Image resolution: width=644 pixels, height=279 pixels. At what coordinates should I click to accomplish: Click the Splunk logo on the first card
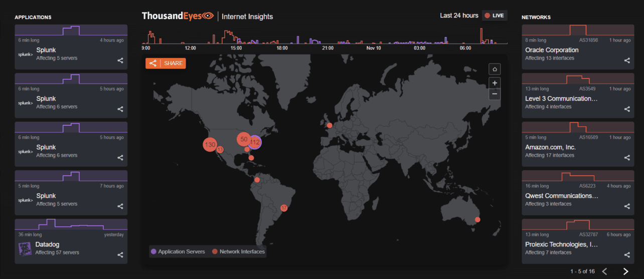coord(26,54)
